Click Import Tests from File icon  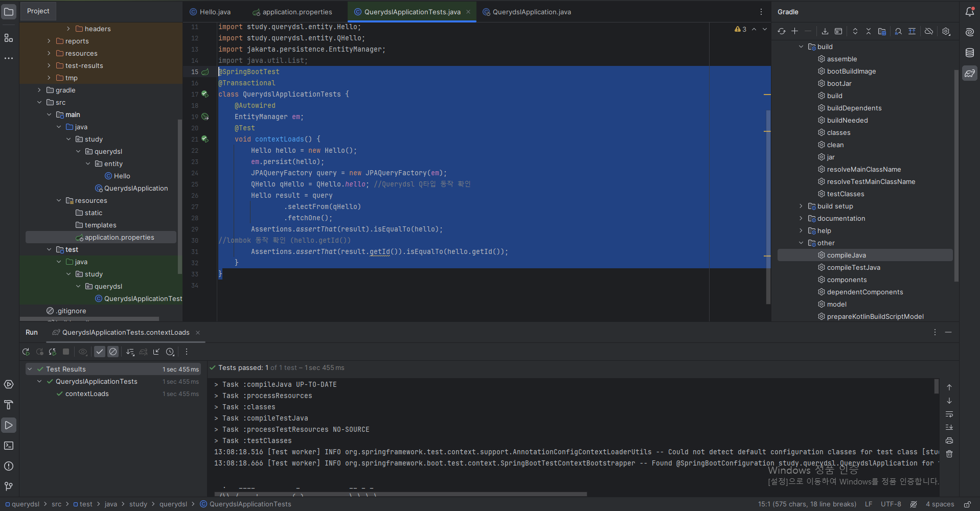point(156,352)
